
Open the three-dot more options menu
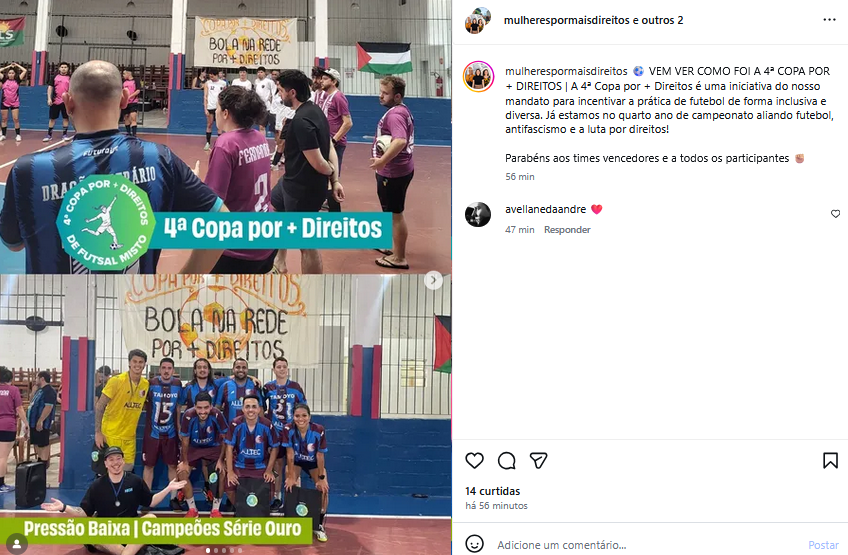click(829, 20)
